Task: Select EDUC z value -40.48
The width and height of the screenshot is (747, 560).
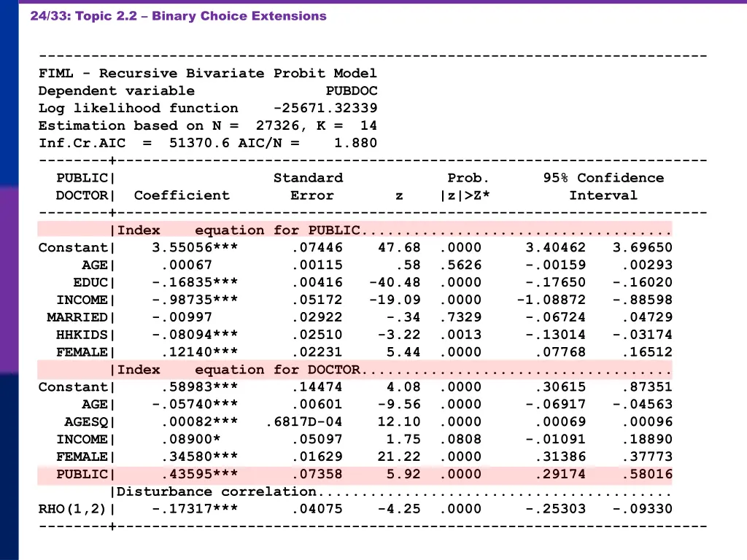Action: pyautogui.click(x=395, y=282)
